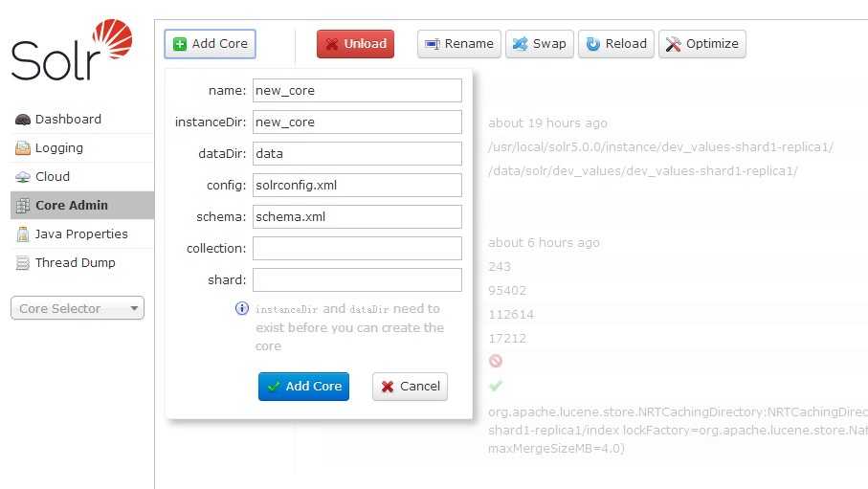The image size is (868, 489).
Task: Click the schema field with schema.xml
Action: coord(357,216)
